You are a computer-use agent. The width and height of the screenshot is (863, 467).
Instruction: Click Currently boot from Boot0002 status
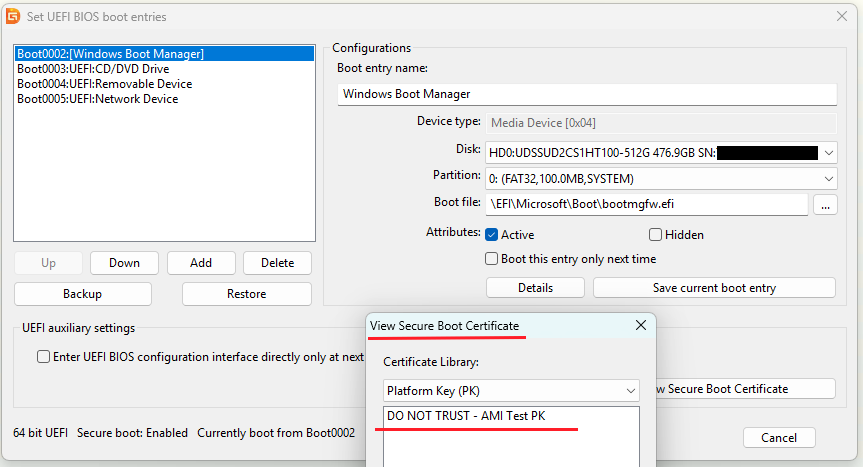(x=276, y=433)
